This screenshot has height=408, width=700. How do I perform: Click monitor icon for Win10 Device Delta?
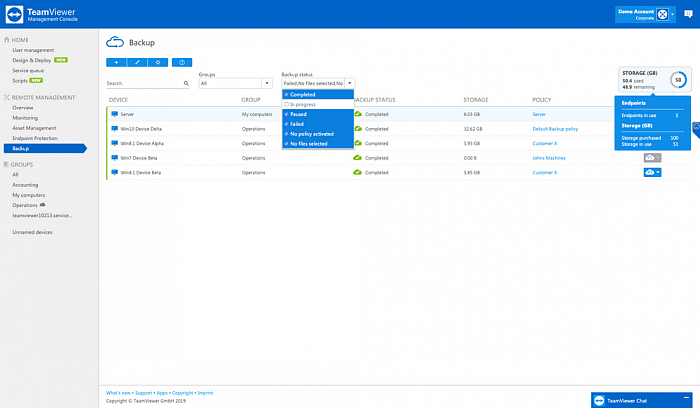tap(115, 129)
